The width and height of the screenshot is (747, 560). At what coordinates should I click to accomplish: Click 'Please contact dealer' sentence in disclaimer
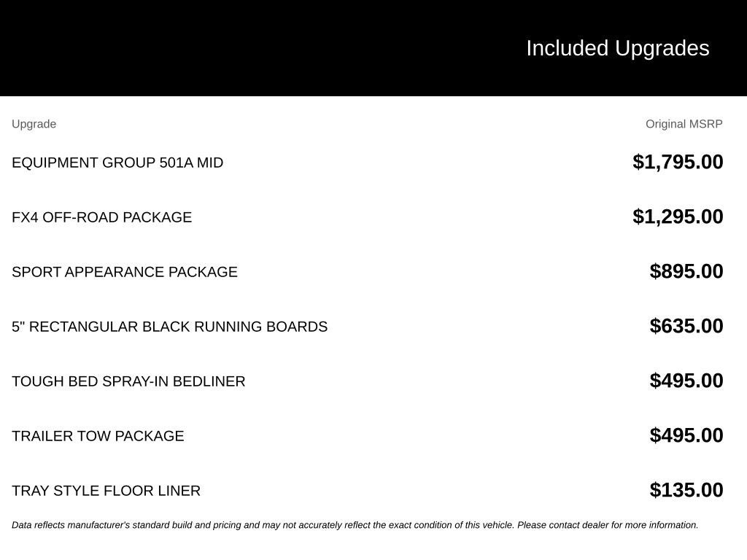(x=608, y=525)
